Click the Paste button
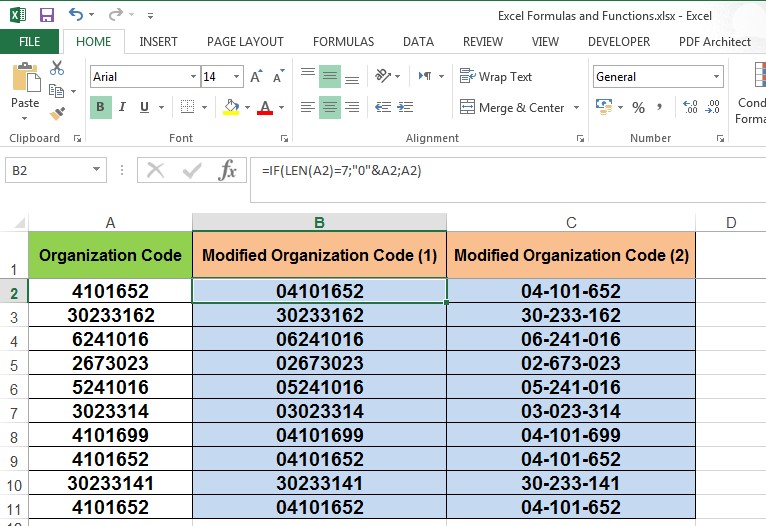This screenshot has height=526, width=766. [x=25, y=88]
